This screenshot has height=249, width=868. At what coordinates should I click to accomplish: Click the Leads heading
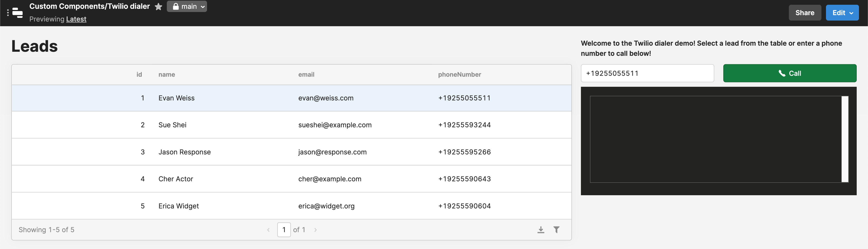35,46
